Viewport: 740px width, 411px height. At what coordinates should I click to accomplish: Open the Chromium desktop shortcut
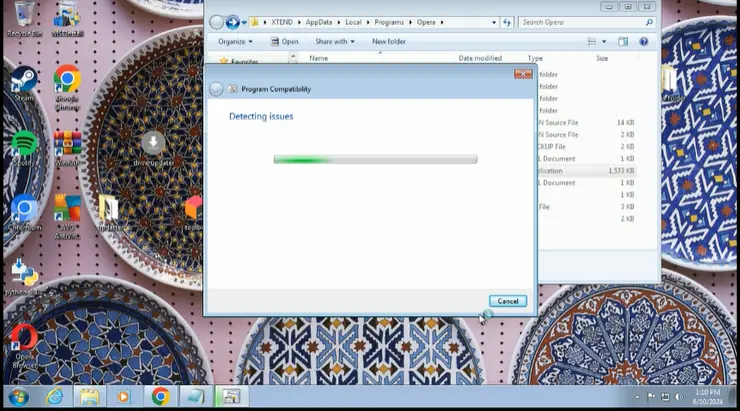pyautogui.click(x=24, y=213)
